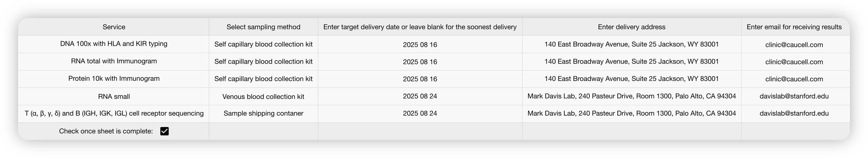The height and width of the screenshot is (158, 868).
Task: Select the T and B cell receptor sequencing cell
Action: 114,113
